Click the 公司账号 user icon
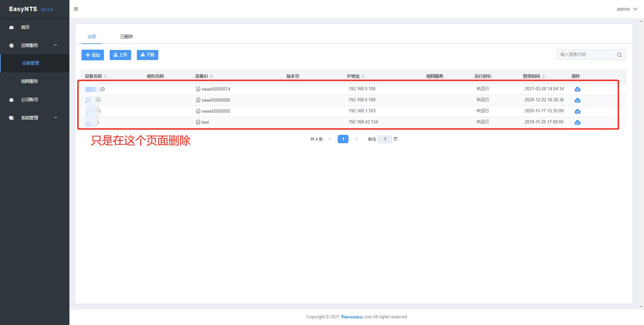Screen dimensions: 644x325 pyautogui.click(x=11, y=100)
